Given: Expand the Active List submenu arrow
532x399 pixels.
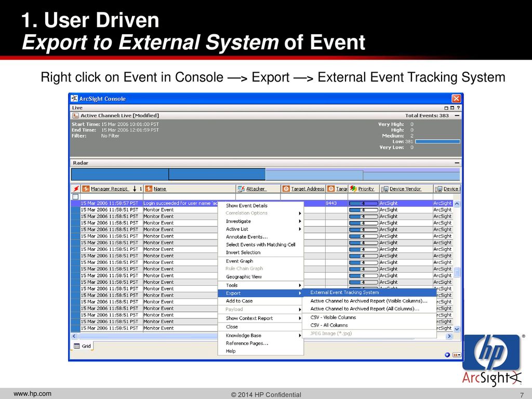Looking at the screenshot, I should pos(300,229).
